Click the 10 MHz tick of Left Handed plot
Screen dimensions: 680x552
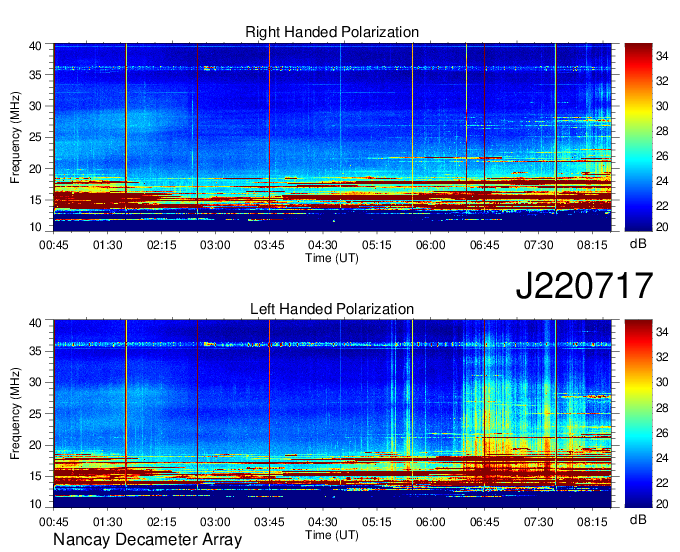click(x=36, y=504)
